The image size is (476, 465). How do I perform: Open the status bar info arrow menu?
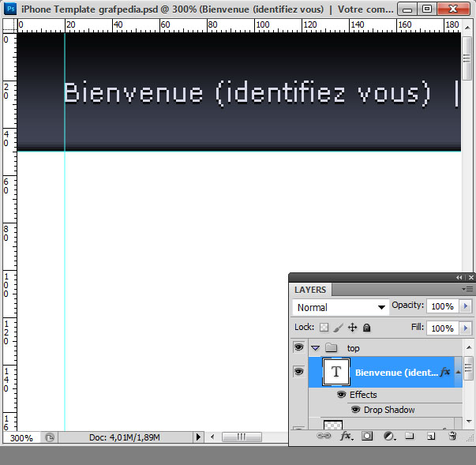(198, 437)
